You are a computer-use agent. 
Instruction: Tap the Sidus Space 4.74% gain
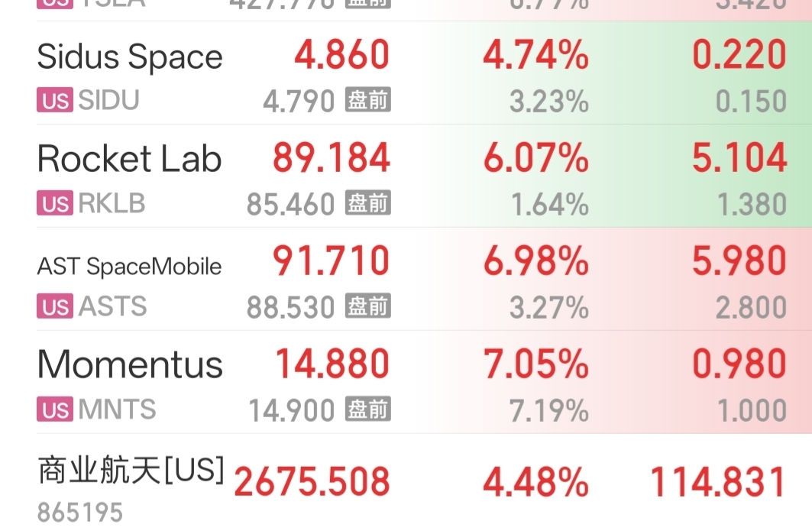pyautogui.click(x=535, y=56)
